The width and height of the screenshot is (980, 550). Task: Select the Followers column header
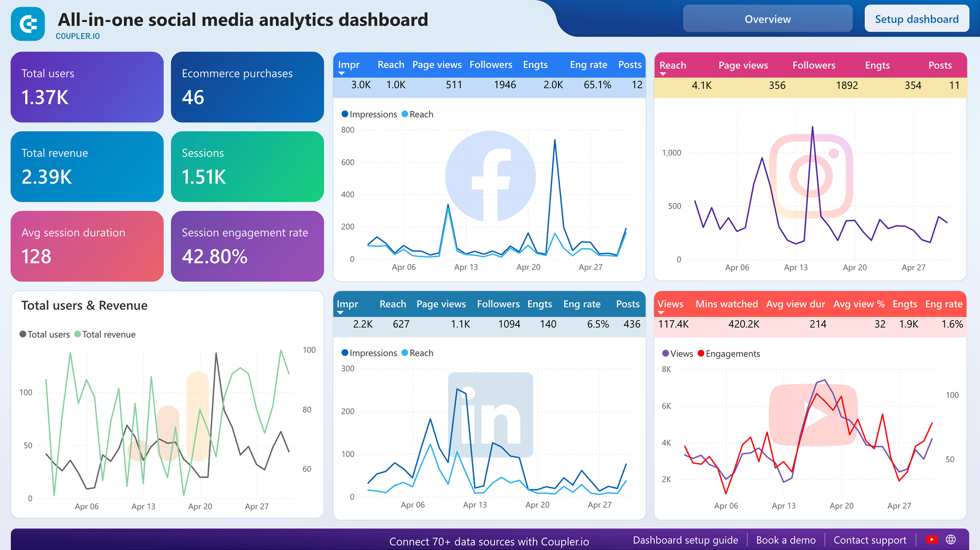(491, 65)
